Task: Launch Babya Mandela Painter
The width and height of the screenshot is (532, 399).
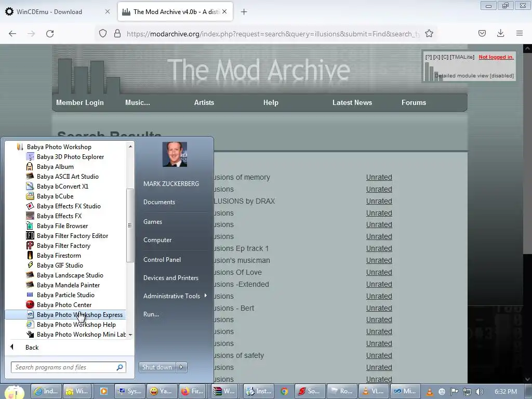Action: click(x=63, y=285)
